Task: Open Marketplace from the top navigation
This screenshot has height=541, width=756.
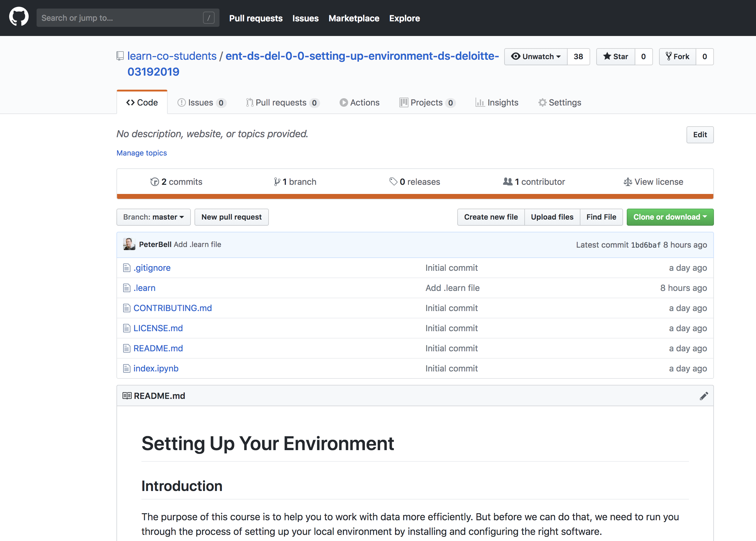Action: click(x=354, y=18)
